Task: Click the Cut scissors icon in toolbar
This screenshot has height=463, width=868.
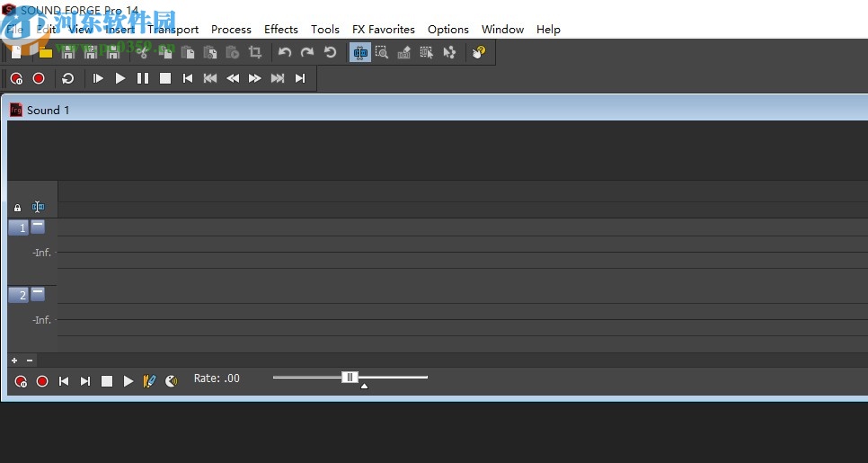Action: click(142, 53)
